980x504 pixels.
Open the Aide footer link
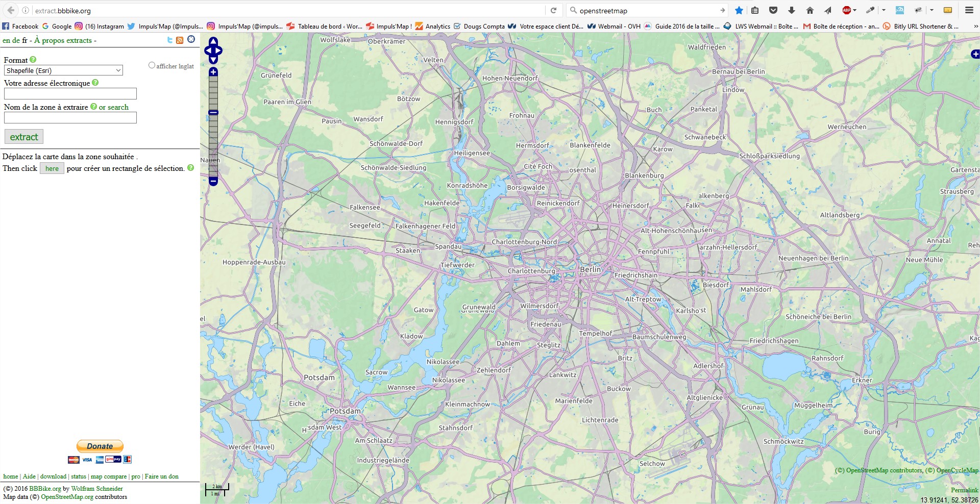[29, 476]
